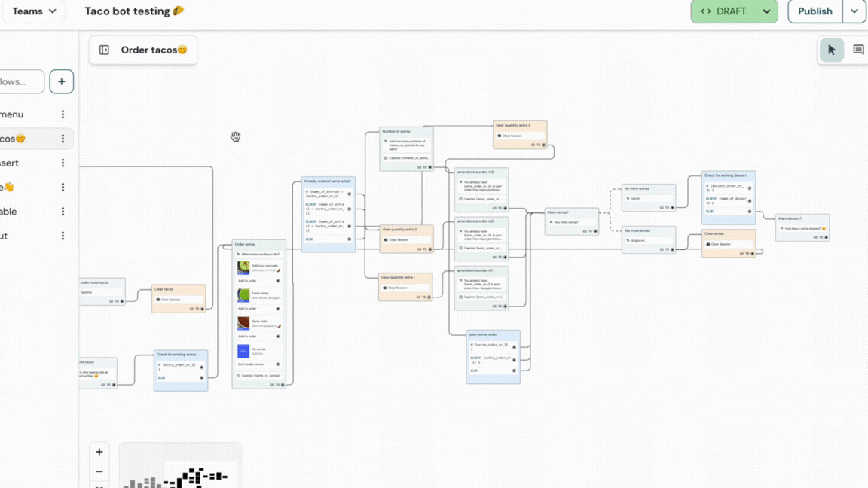Open the comments tool icon
The width and height of the screenshot is (868, 488).
click(x=858, y=50)
